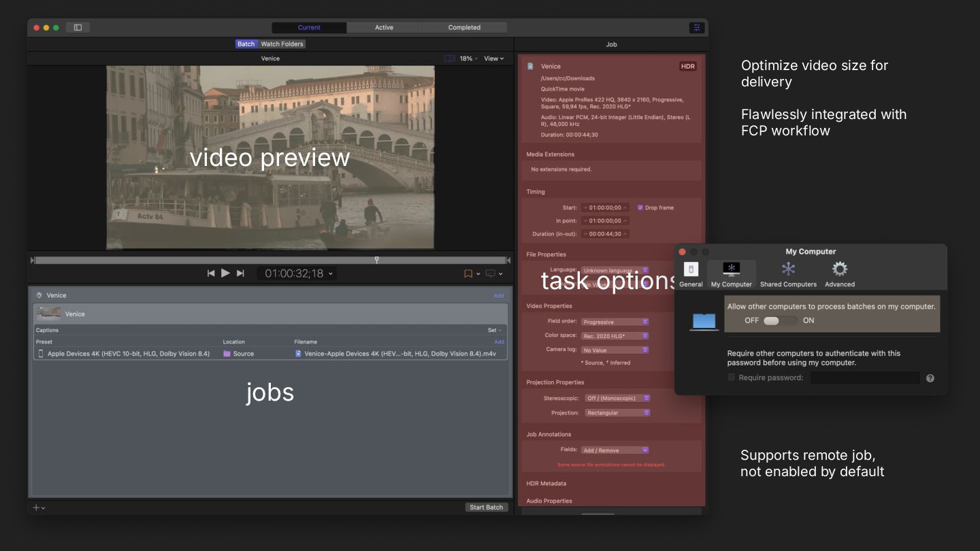Open the 18% zoom level dropdown
Image resolution: width=980 pixels, height=551 pixels.
(x=468, y=59)
